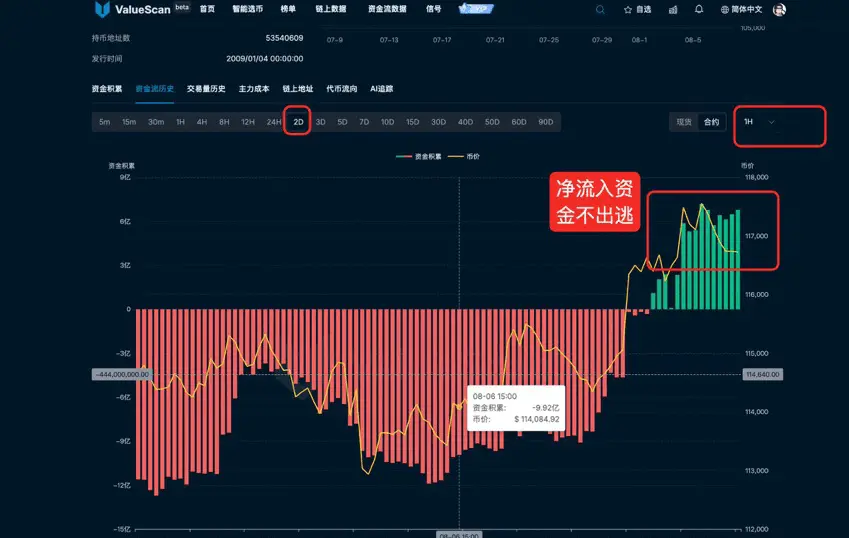Click the VIP badge

click(476, 8)
